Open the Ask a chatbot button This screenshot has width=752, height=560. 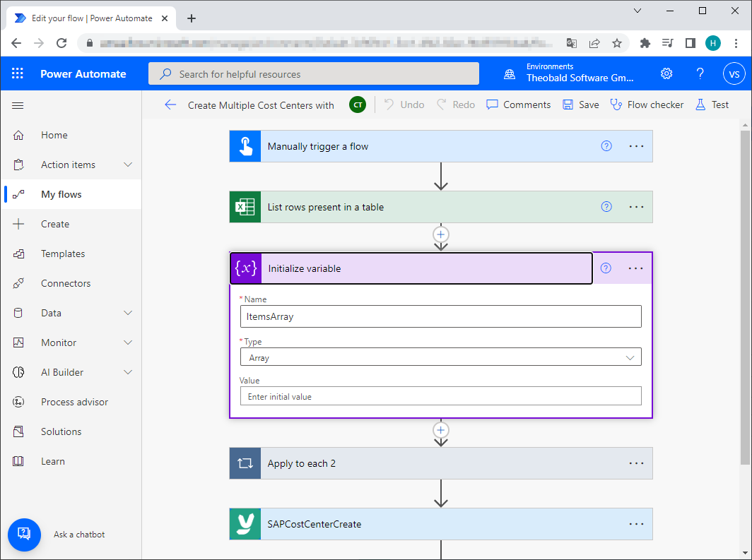(24, 535)
